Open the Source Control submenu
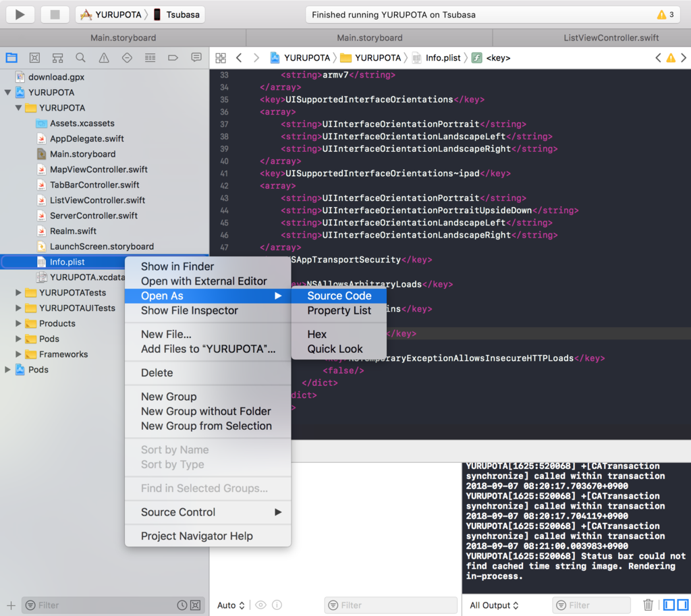 pos(208,512)
